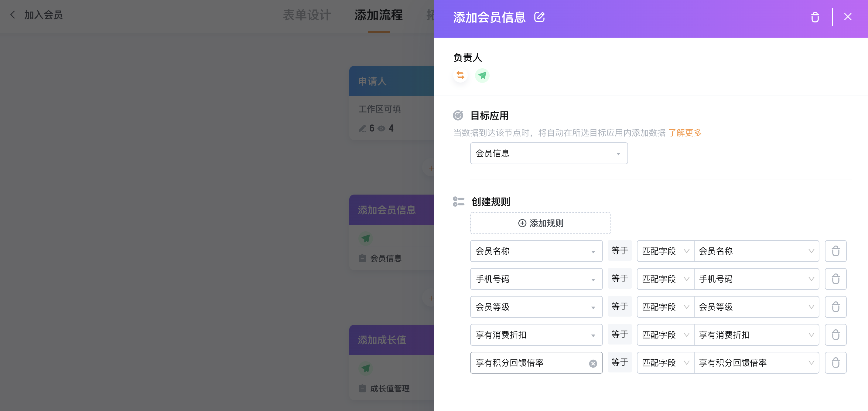Open the right-side 会员等级 value dropdown

click(757, 307)
